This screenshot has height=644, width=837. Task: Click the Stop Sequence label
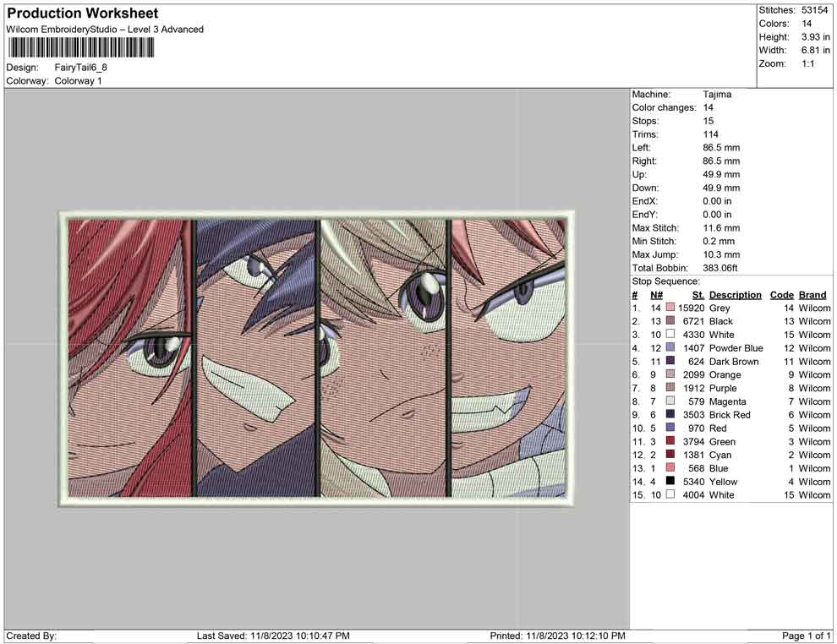click(x=665, y=281)
